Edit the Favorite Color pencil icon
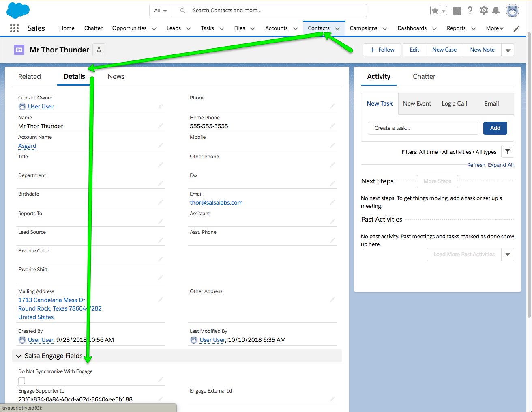This screenshot has height=412, width=532. pos(161,259)
